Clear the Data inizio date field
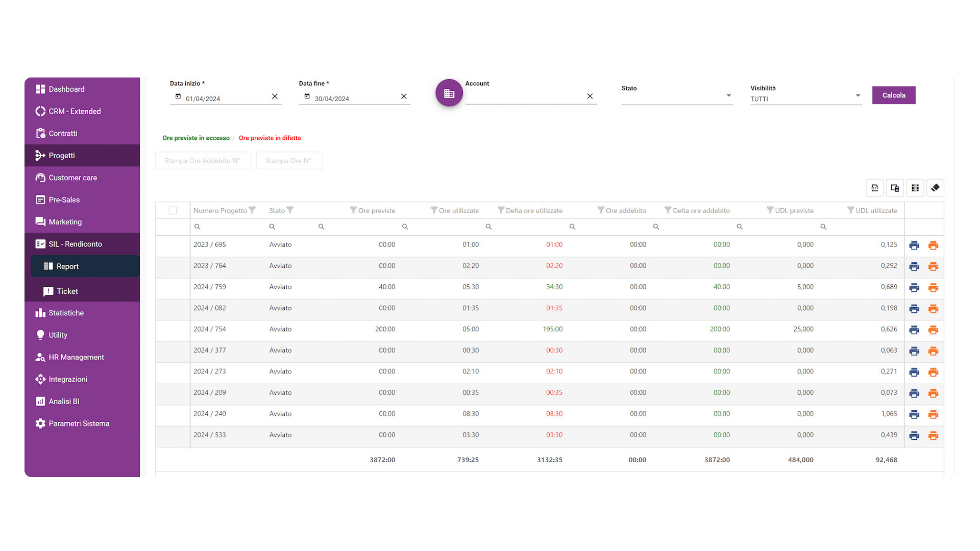 tap(275, 96)
